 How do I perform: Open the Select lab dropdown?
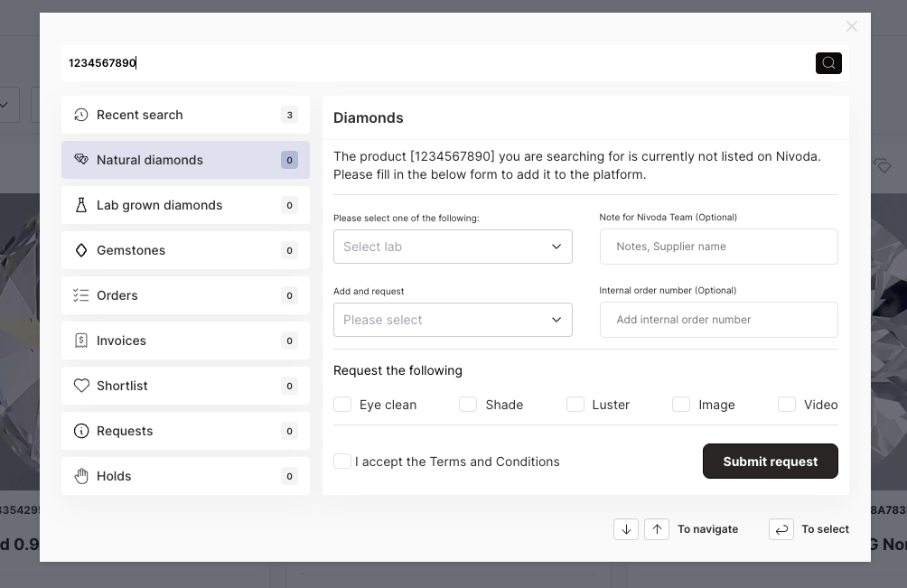pyautogui.click(x=453, y=247)
